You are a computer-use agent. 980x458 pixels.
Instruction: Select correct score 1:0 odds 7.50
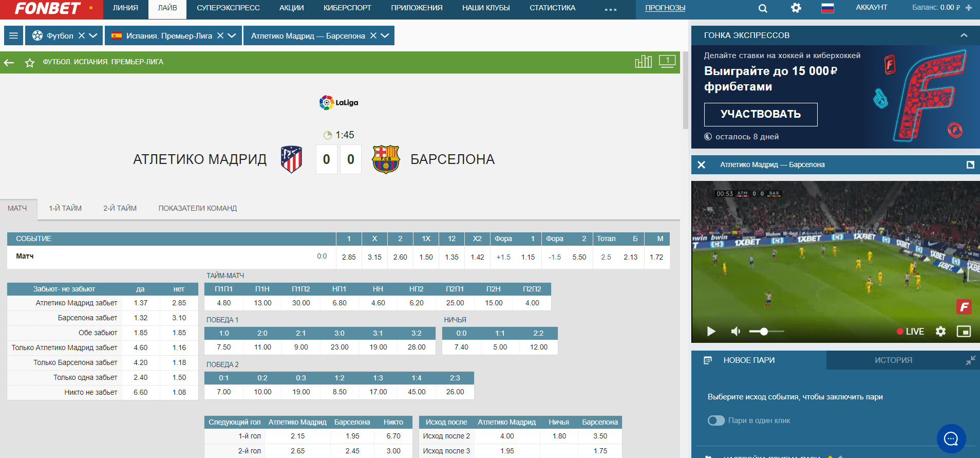tap(224, 347)
